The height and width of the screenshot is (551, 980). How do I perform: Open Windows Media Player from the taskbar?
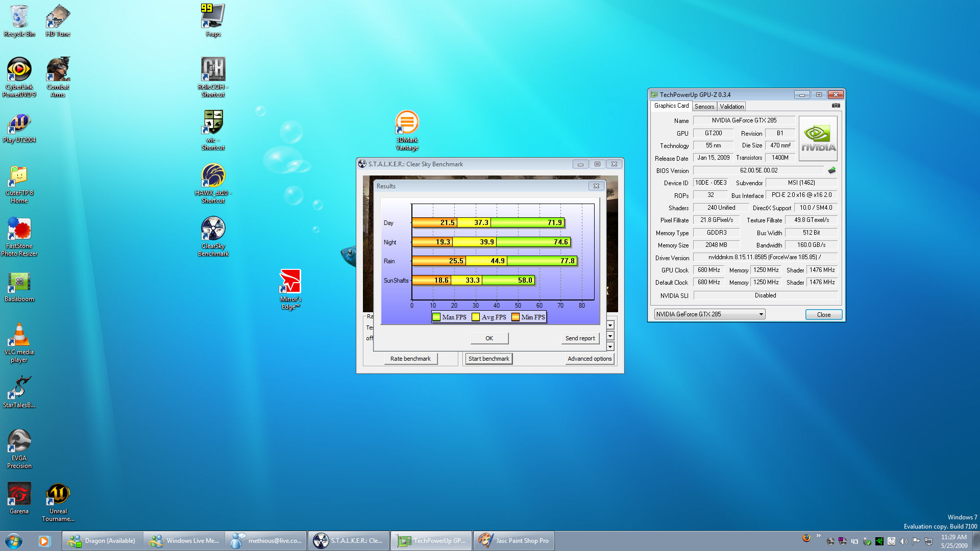click(44, 541)
